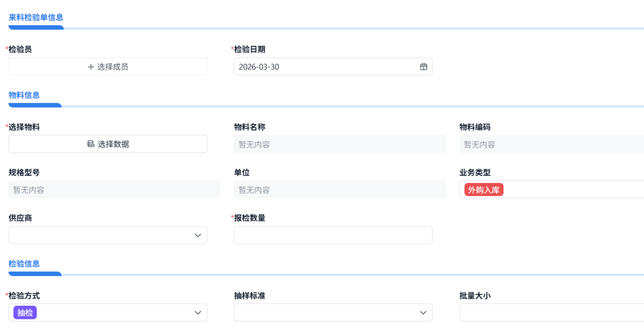Click the 规格型号 field
This screenshot has width=644, height=330.
pos(114,190)
